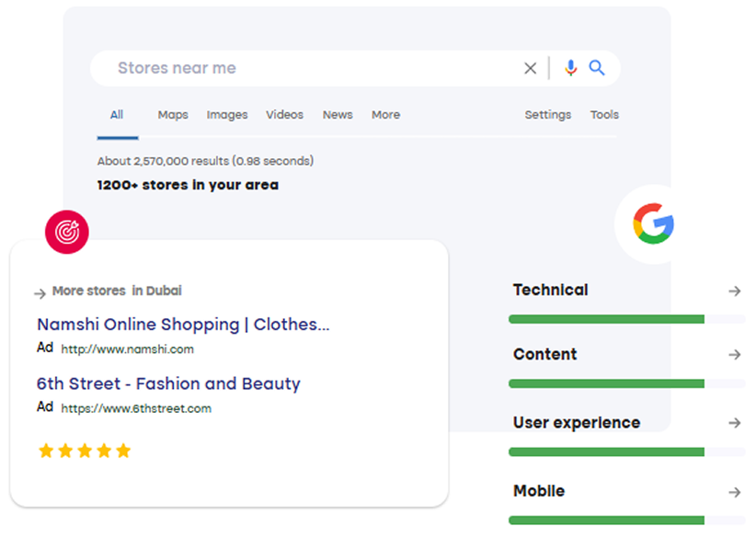
Task: Click the microphone voice search icon
Action: [x=570, y=68]
